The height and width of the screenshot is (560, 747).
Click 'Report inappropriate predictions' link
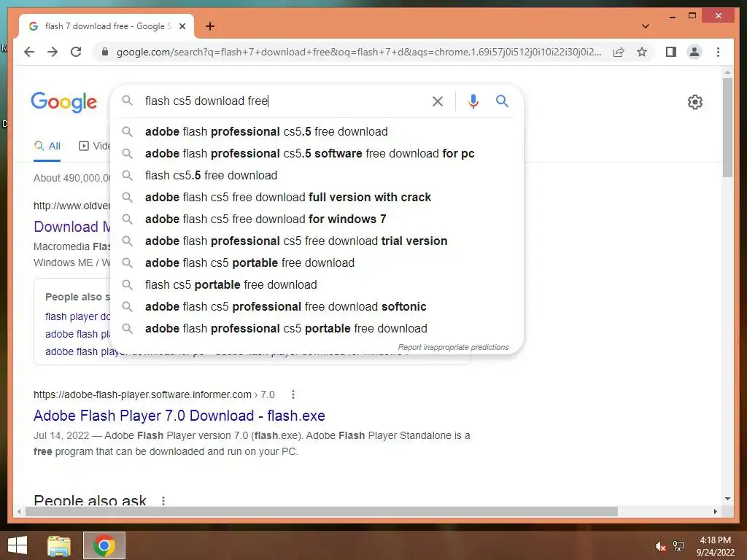(453, 347)
